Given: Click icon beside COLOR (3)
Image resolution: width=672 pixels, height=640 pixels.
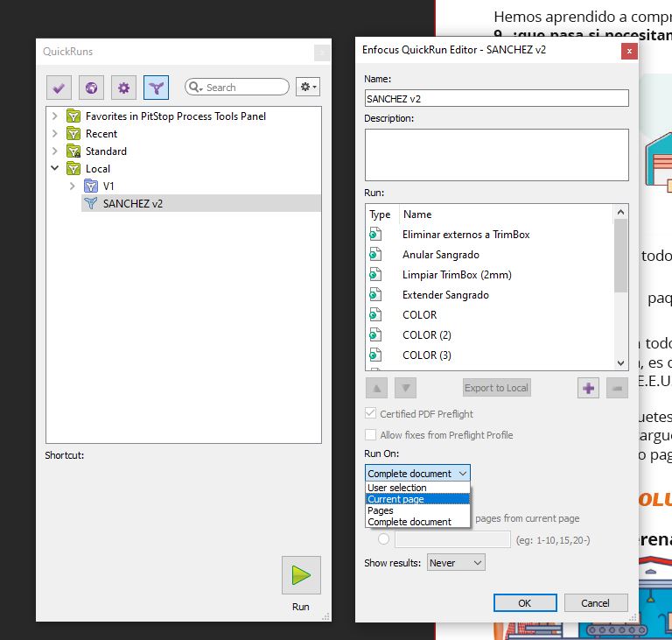Looking at the screenshot, I should click(x=375, y=355).
